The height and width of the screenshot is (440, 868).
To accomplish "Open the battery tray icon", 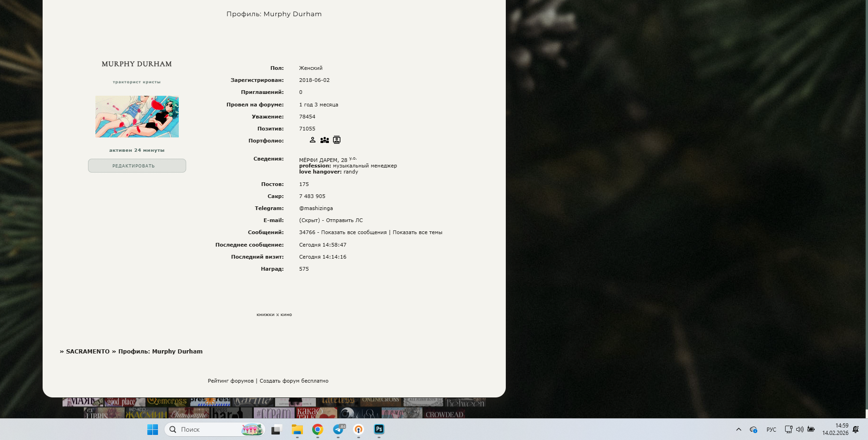I will [x=811, y=429].
